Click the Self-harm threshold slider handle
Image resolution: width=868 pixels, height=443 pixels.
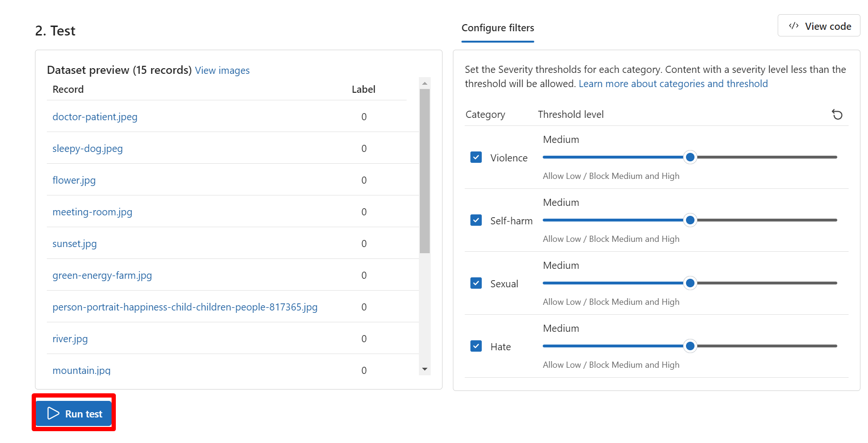690,220
